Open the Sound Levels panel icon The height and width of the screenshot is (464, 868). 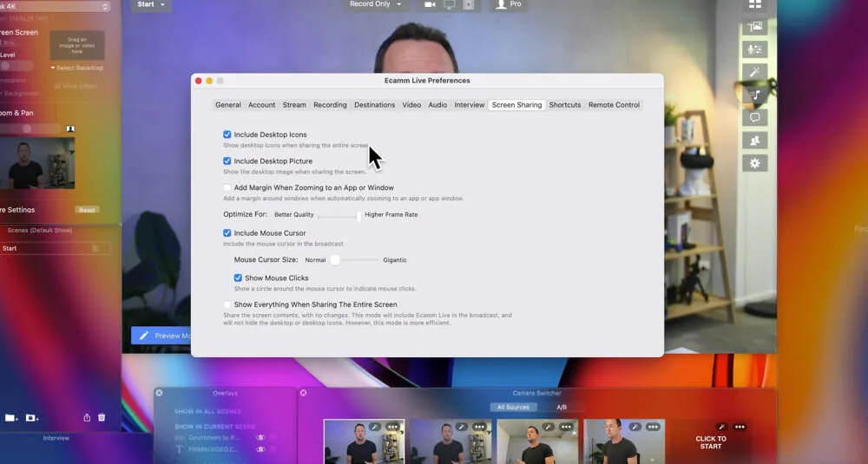tap(754, 49)
